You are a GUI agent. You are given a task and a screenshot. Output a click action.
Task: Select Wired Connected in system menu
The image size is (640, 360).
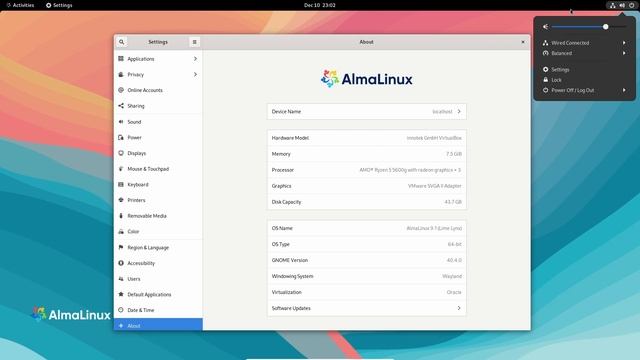click(584, 42)
